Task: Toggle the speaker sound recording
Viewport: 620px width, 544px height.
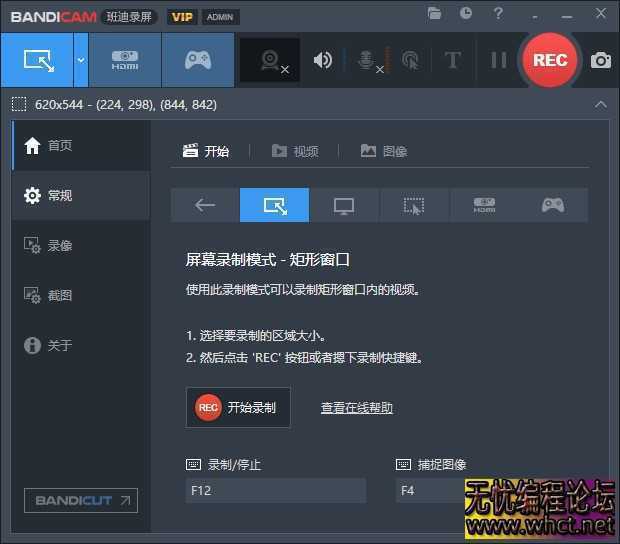Action: pos(322,60)
